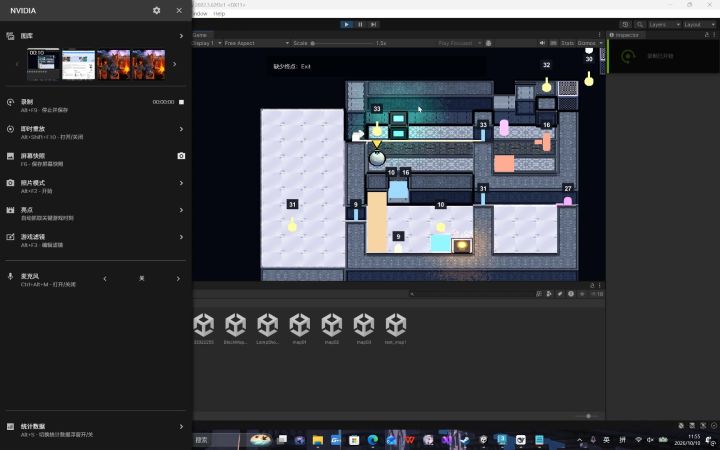
Task: Click the 录制 recording icon
Action: pyautogui.click(x=10, y=102)
